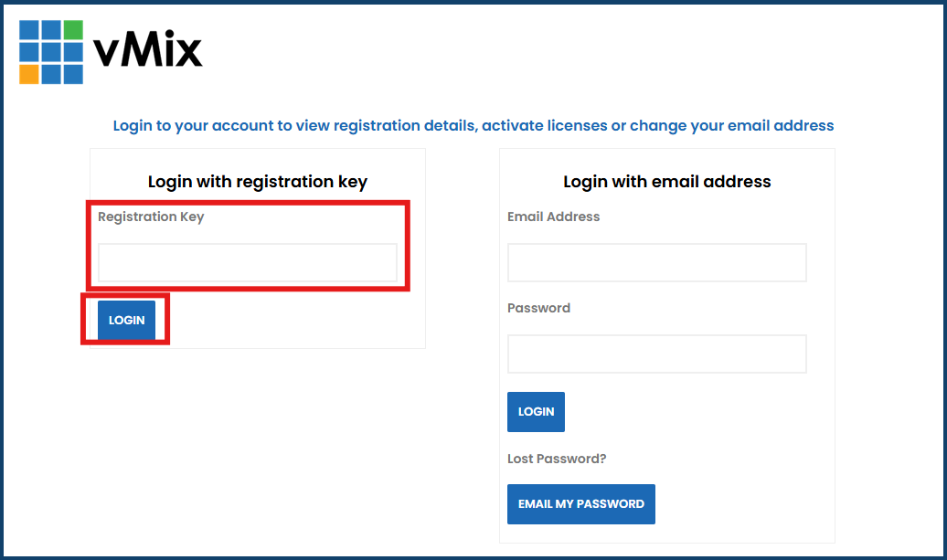947x560 pixels.
Task: Click LOGIN below the Password field
Action: 536,412
